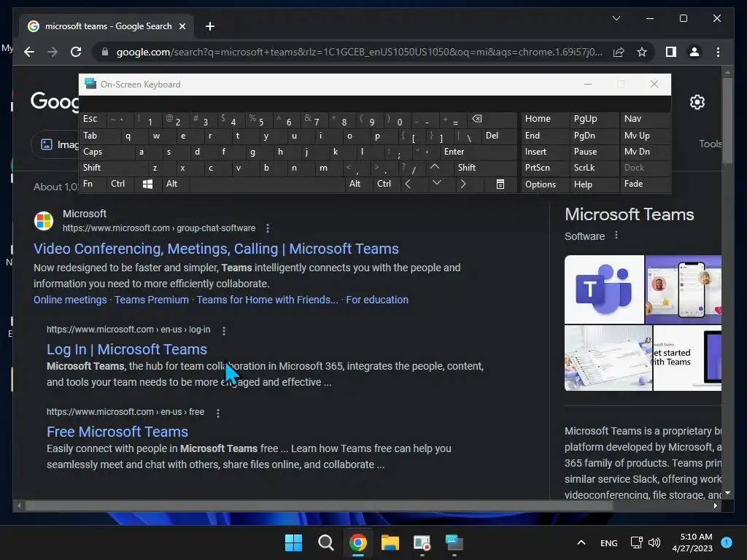Screen dimensions: 747x560
Task: Toggle the left Ctrl key
Action: [120, 184]
